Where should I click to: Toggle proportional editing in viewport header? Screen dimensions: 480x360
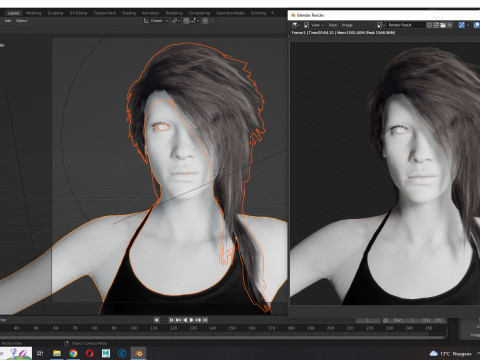(205, 21)
